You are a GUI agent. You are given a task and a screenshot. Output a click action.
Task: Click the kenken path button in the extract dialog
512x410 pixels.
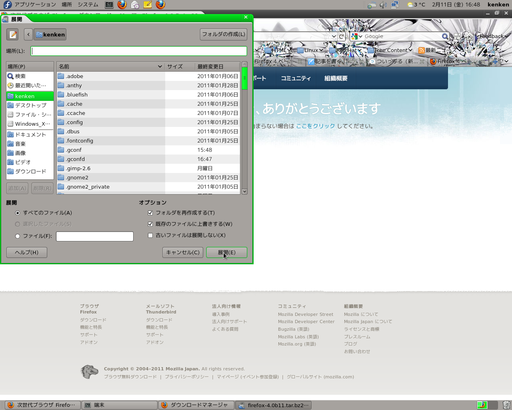pyautogui.click(x=50, y=34)
